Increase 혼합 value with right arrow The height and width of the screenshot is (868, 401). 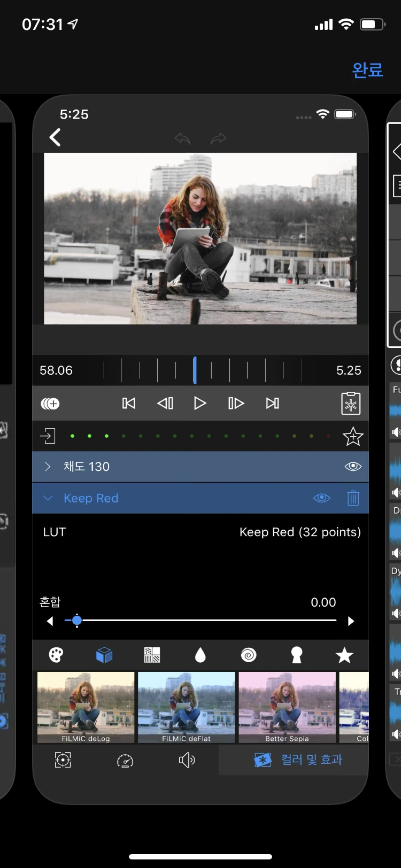pyautogui.click(x=351, y=621)
